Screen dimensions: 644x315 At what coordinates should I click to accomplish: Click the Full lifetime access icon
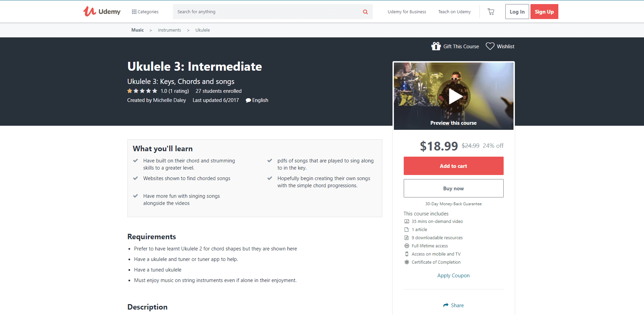(406, 246)
